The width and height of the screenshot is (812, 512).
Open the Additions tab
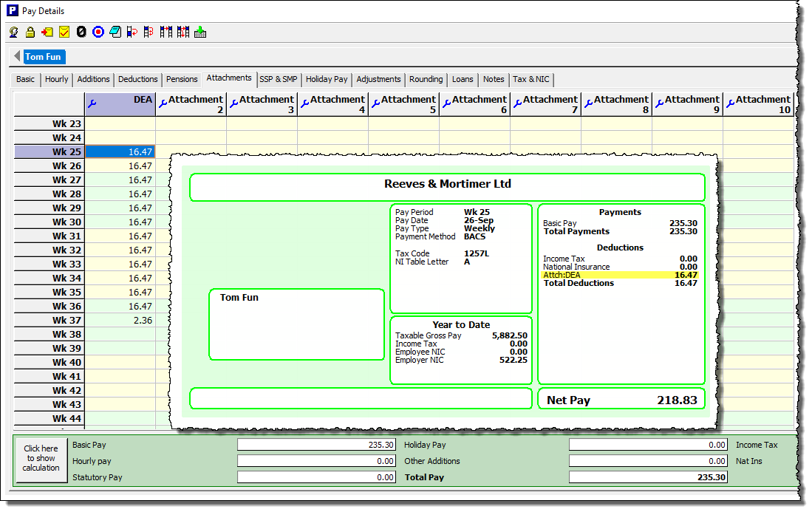(93, 79)
